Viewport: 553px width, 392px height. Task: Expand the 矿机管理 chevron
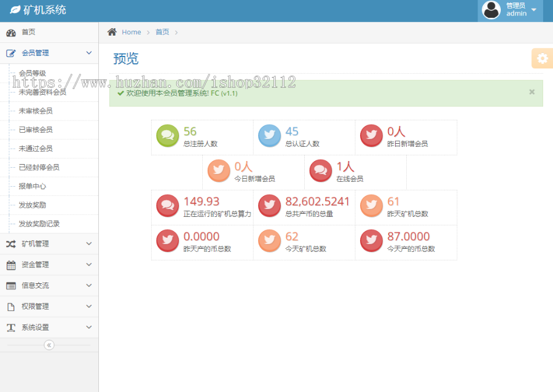pos(89,243)
